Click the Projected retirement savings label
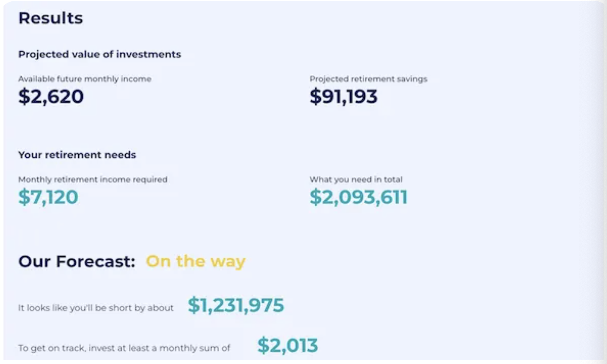The image size is (607, 364). [x=368, y=79]
